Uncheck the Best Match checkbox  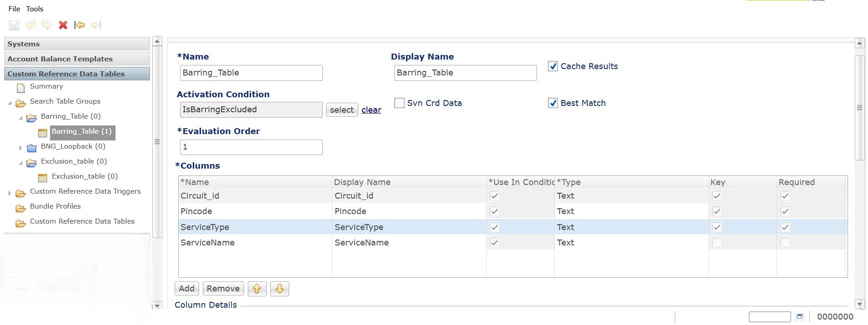tap(553, 103)
